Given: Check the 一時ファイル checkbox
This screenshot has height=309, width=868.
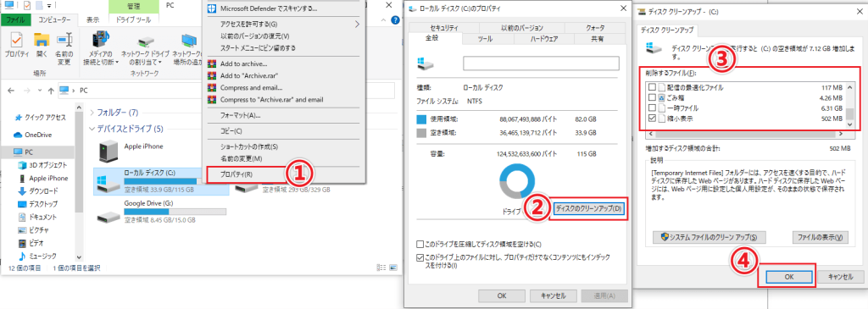Looking at the screenshot, I should pos(652,108).
